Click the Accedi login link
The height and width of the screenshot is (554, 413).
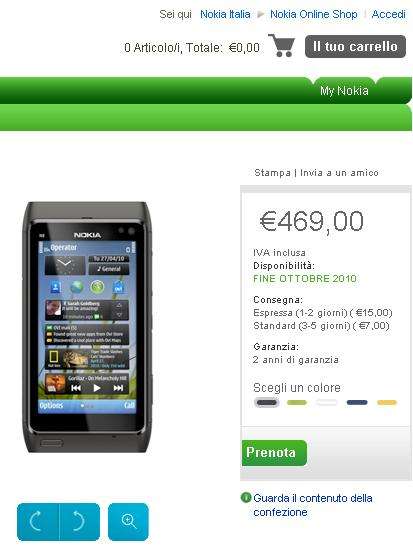[x=389, y=14]
